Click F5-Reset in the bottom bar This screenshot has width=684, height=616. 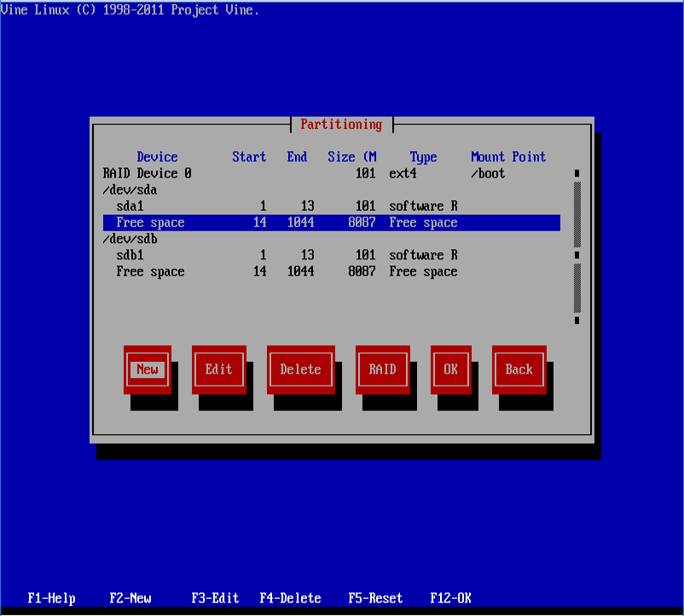pos(375,598)
